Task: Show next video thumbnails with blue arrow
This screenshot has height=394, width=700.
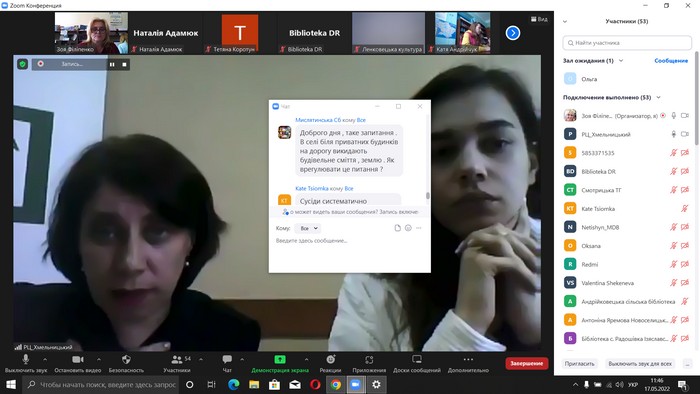Action: point(513,33)
